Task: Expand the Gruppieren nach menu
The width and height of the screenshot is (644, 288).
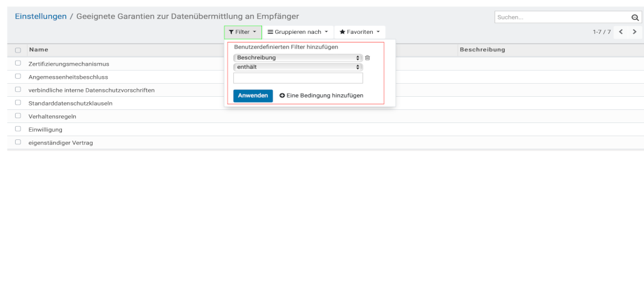Action: coord(297,32)
